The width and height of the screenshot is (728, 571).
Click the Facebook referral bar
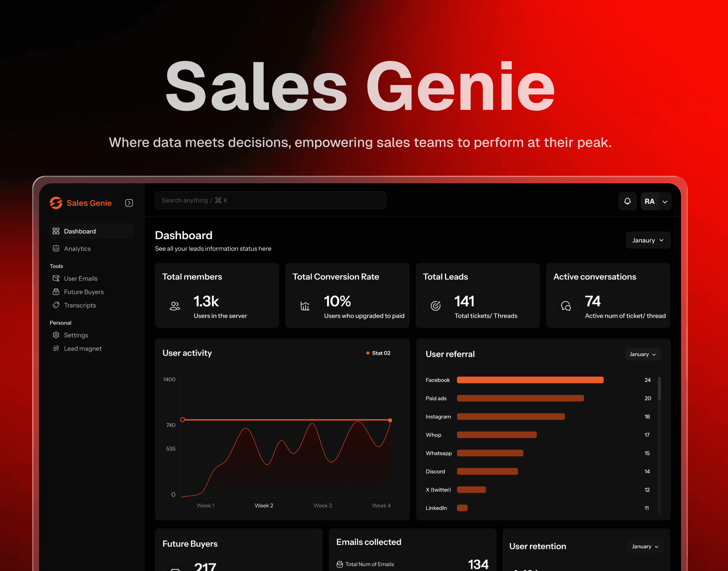coord(530,380)
